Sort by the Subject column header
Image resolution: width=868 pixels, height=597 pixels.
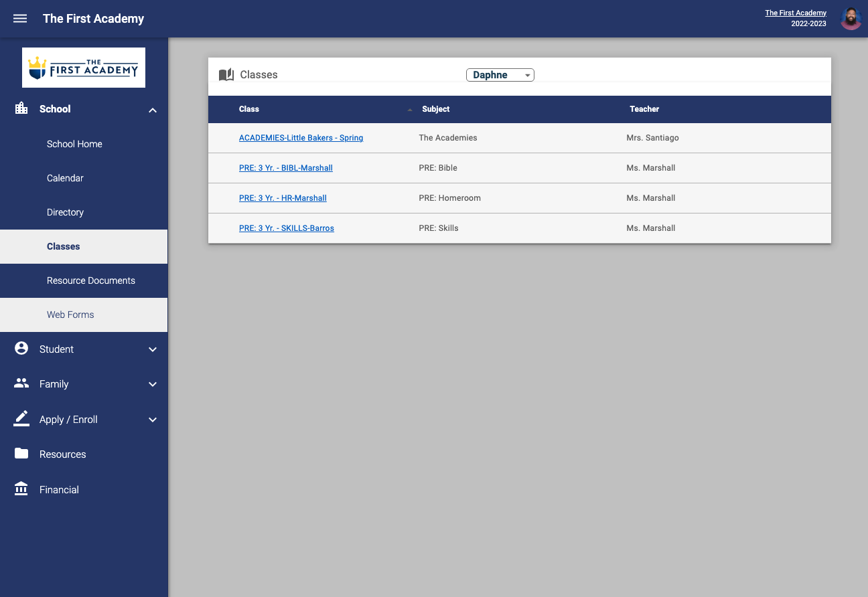click(x=436, y=109)
